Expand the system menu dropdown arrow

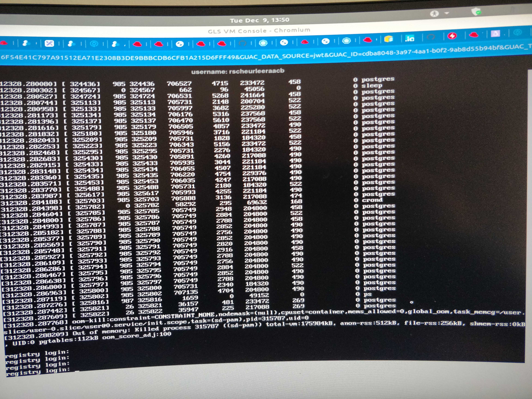[x=447, y=13]
